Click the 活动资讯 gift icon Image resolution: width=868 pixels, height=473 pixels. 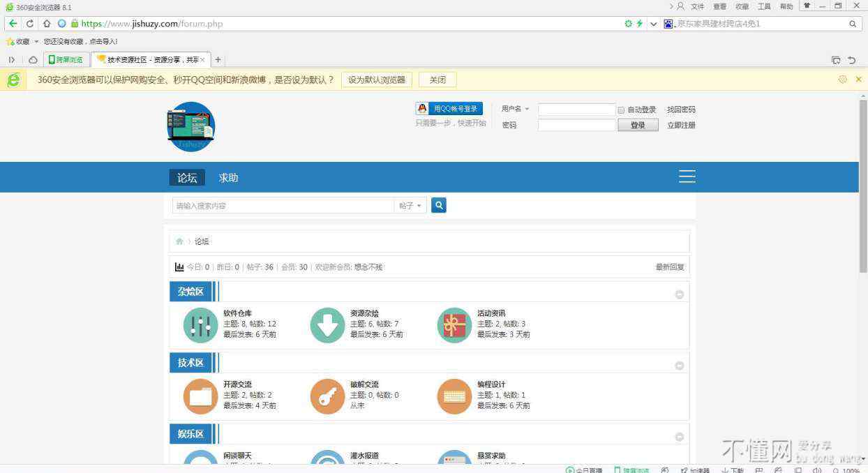coord(454,326)
